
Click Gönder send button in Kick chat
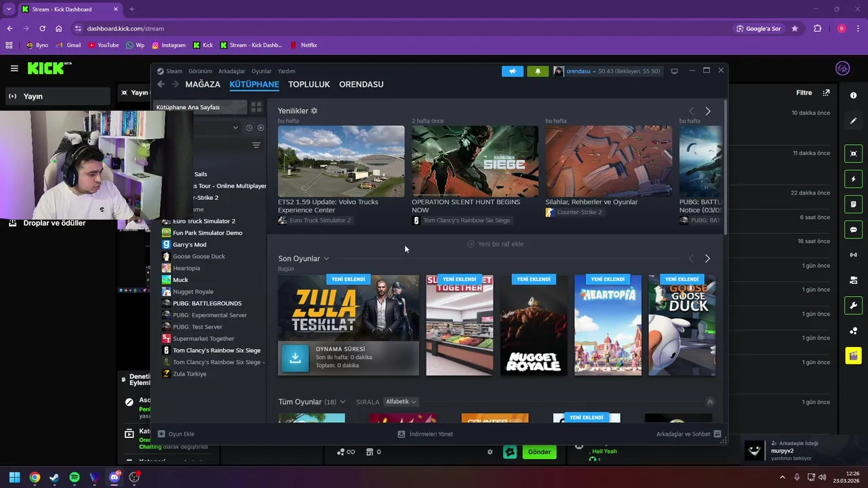pos(539,452)
